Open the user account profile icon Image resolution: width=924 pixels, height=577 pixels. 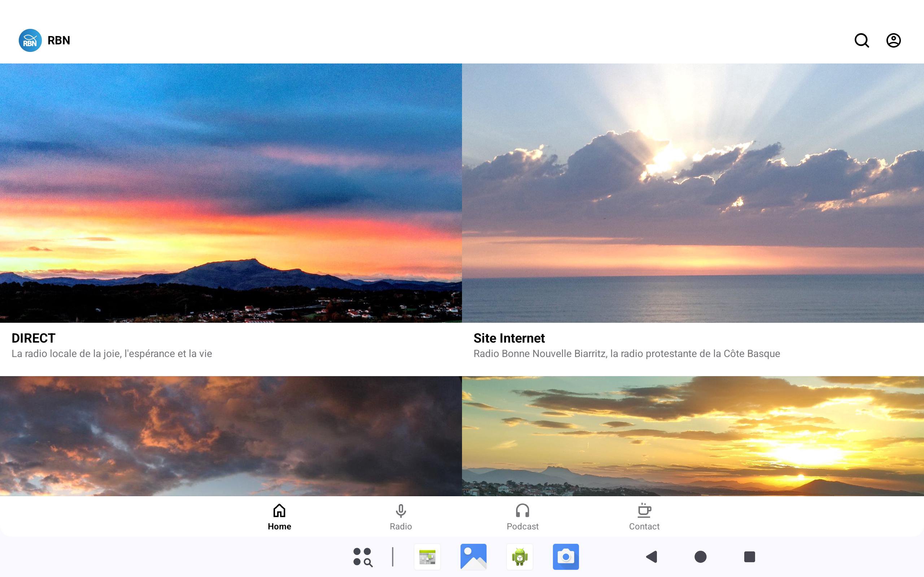[893, 40]
